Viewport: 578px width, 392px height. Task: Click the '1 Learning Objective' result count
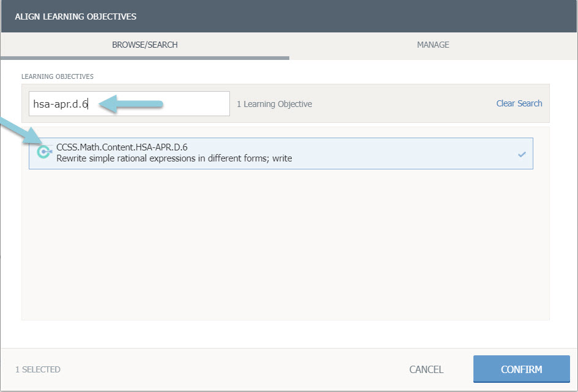[x=274, y=104]
